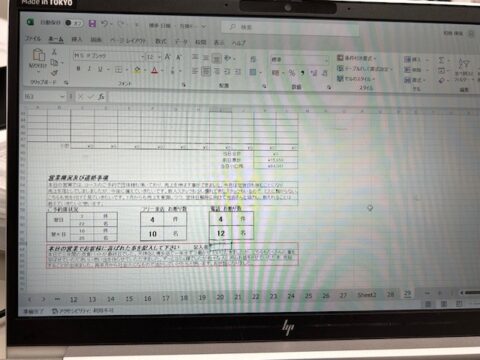The width and height of the screenshot is (480, 360).
Task: Expand the font size dropdown
Action: pos(159,57)
